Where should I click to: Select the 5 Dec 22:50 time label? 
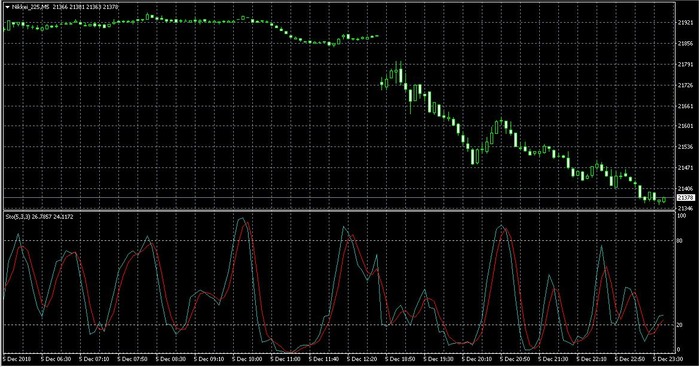630,359
